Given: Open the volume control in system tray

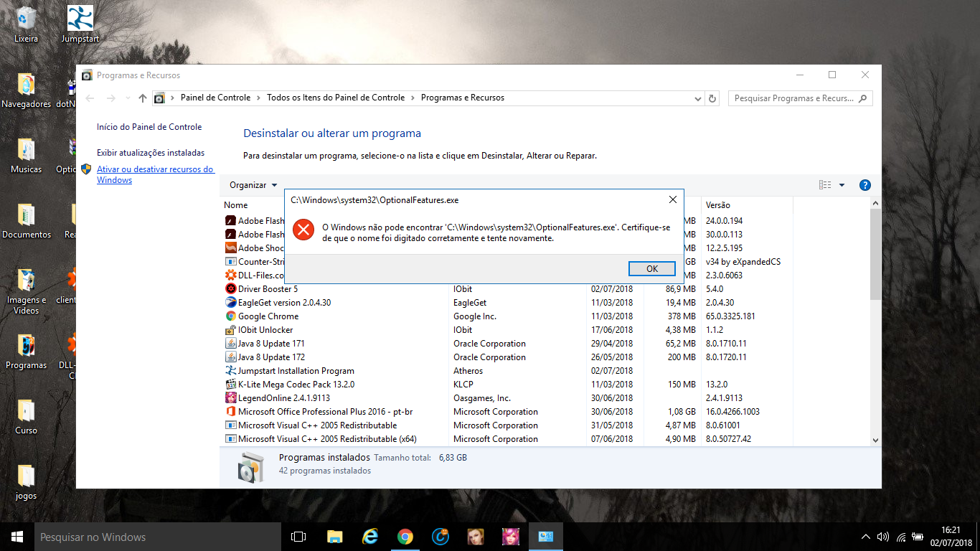Looking at the screenshot, I should click(883, 537).
